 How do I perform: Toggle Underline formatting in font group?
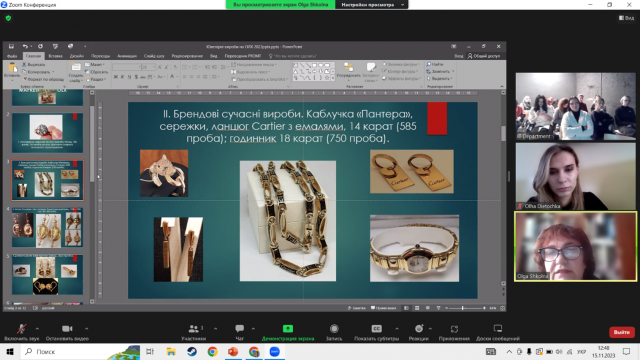coord(129,77)
